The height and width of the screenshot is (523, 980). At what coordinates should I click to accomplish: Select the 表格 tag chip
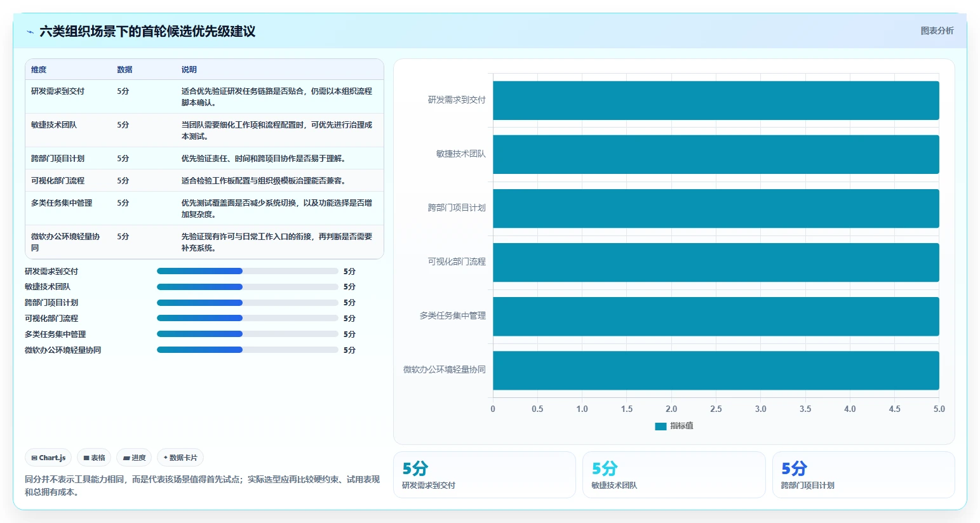(94, 458)
